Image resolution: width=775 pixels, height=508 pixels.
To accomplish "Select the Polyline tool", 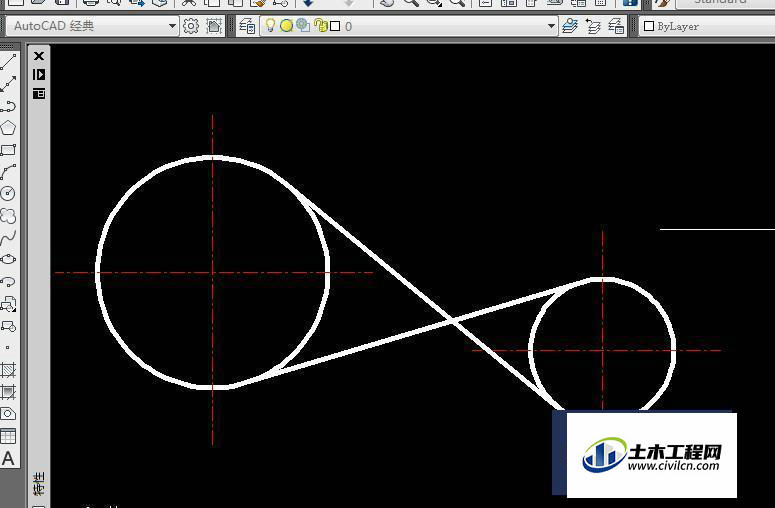I will click(8, 106).
